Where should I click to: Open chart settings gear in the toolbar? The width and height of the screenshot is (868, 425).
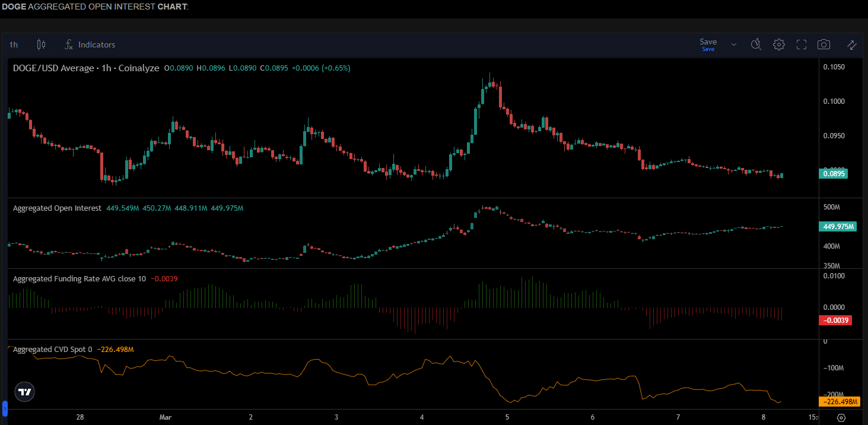[x=779, y=45]
